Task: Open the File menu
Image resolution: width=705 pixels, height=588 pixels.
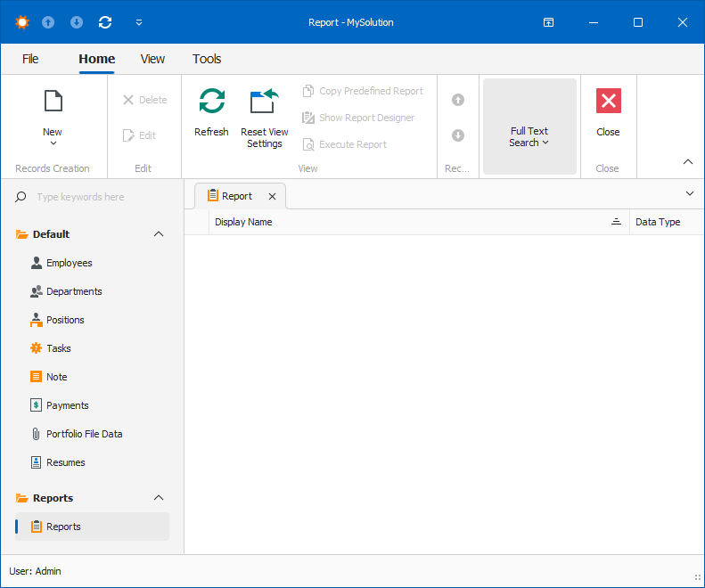Action: pos(30,59)
